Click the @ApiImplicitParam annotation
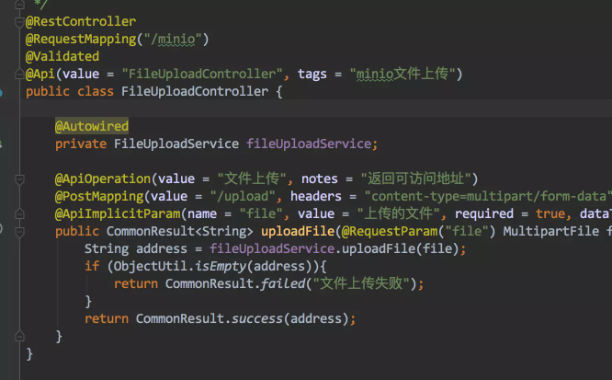Screen dimensions: 612x380 pos(117,214)
